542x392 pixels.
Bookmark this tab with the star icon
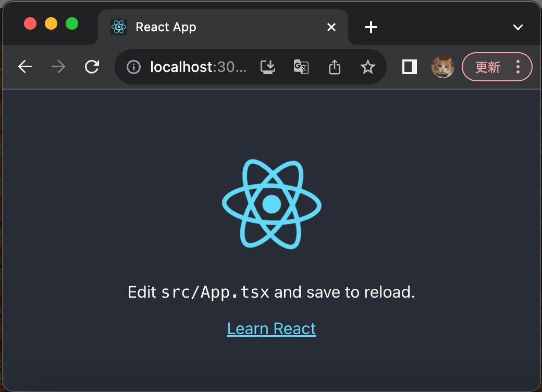tap(367, 67)
